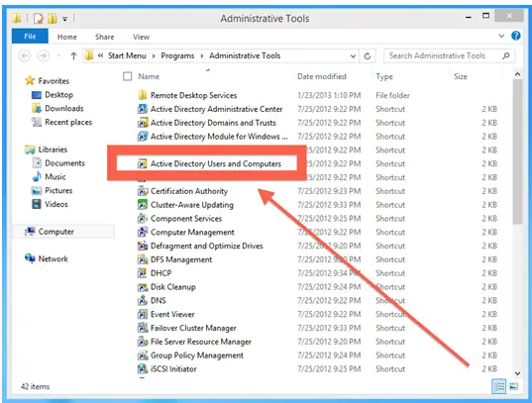Open the recent locations dropdown arrow
The image size is (532, 403).
click(x=58, y=55)
